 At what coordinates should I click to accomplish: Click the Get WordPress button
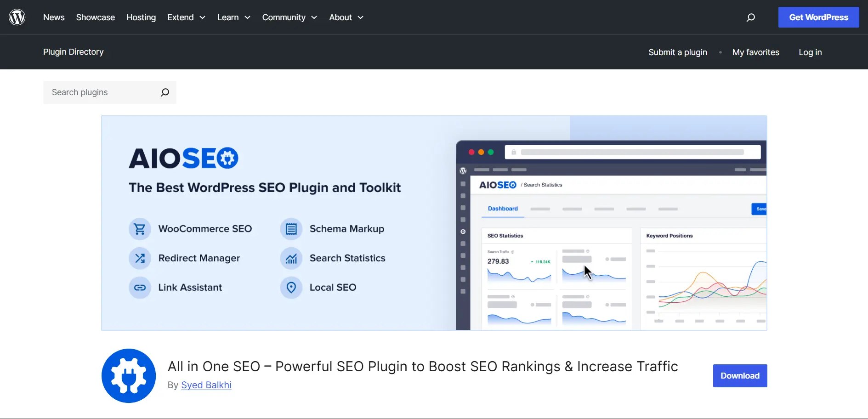click(818, 17)
